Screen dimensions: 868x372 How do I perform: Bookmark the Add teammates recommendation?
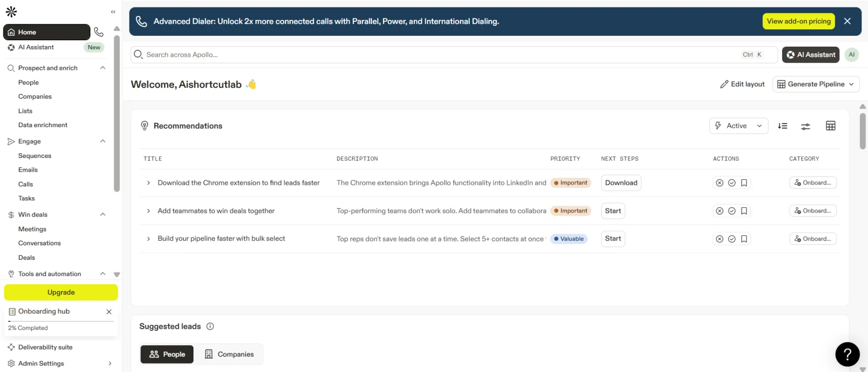[744, 211]
